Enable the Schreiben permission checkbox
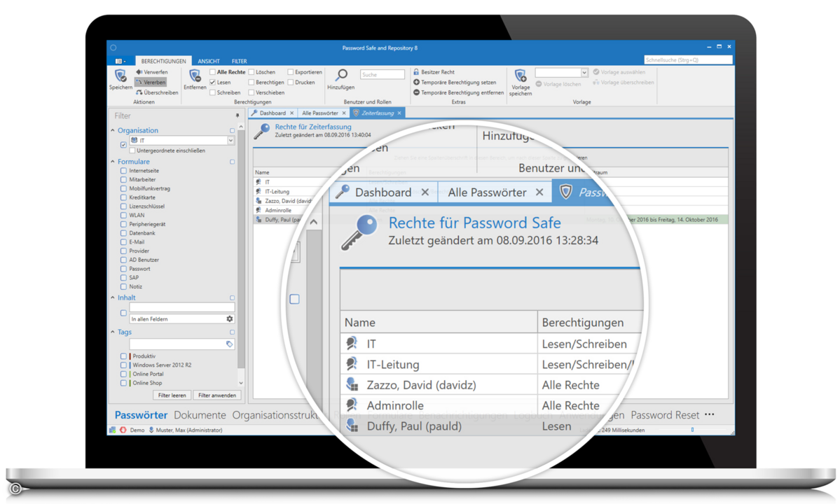The width and height of the screenshot is (840, 504). click(x=213, y=92)
